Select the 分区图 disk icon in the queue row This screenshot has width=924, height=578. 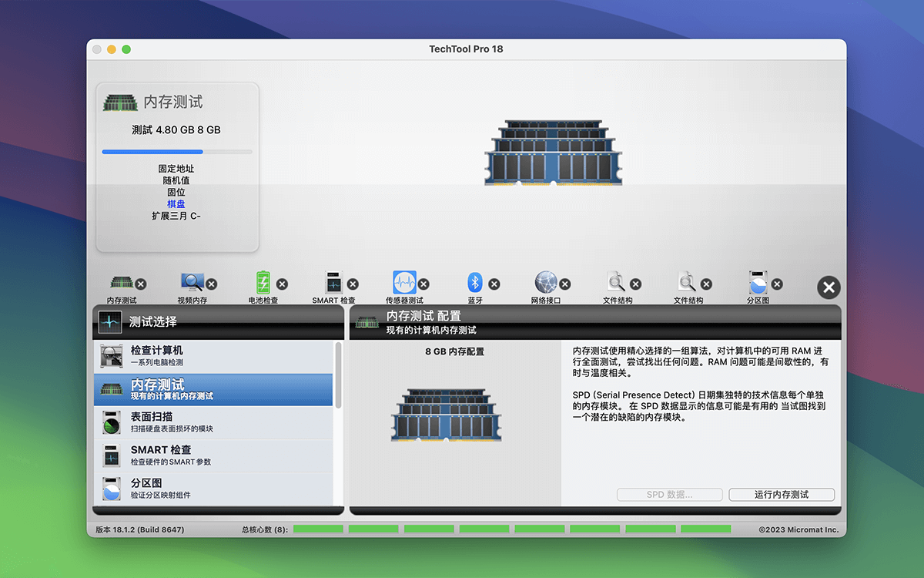click(x=758, y=283)
